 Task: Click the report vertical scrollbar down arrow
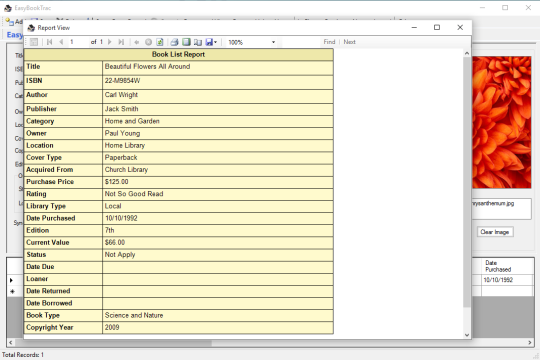467,335
